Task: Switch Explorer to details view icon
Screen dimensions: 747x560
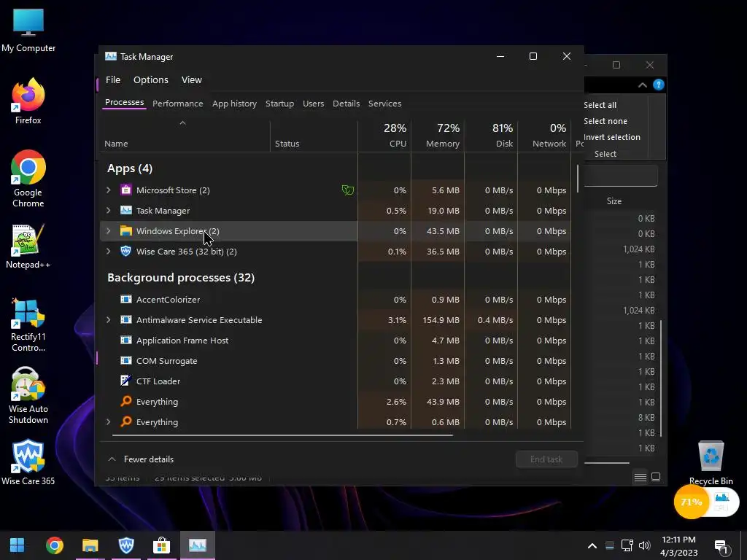Action: pos(640,477)
